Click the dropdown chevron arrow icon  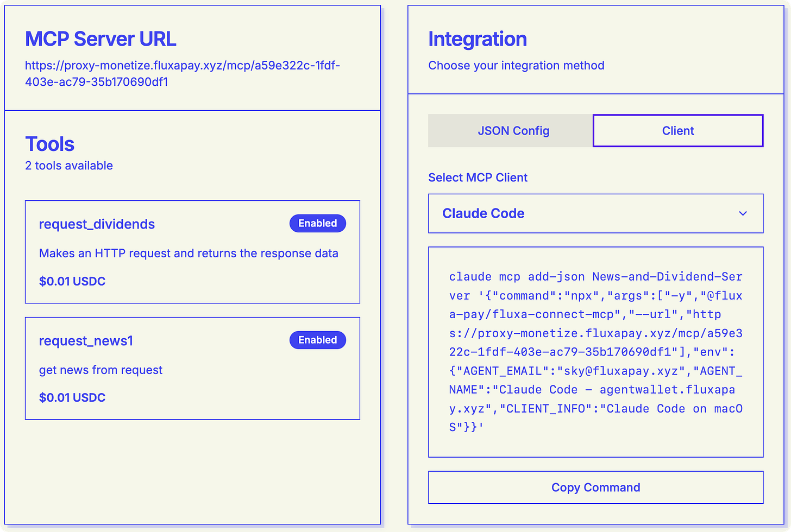click(x=743, y=213)
